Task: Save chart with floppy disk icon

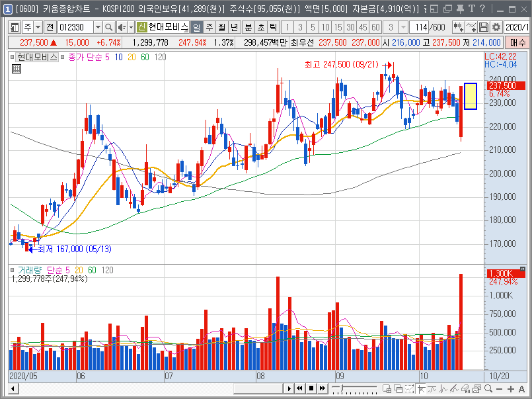Action: (484, 27)
